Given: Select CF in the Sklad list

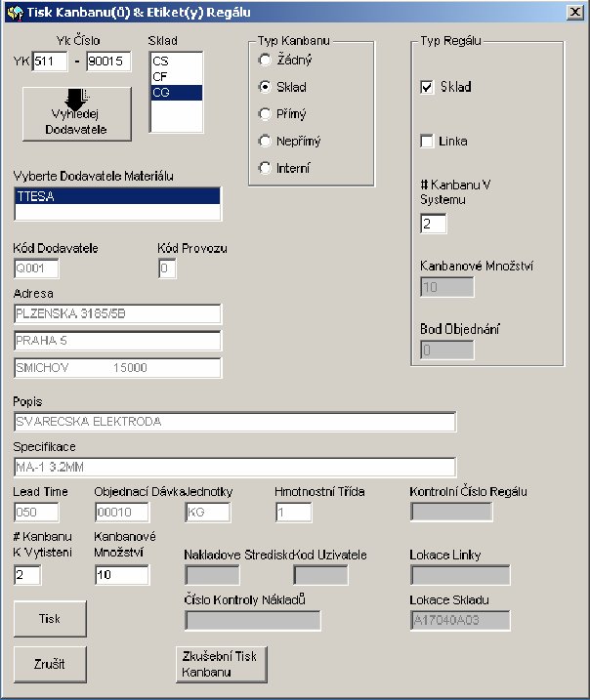Looking at the screenshot, I should pos(177,77).
